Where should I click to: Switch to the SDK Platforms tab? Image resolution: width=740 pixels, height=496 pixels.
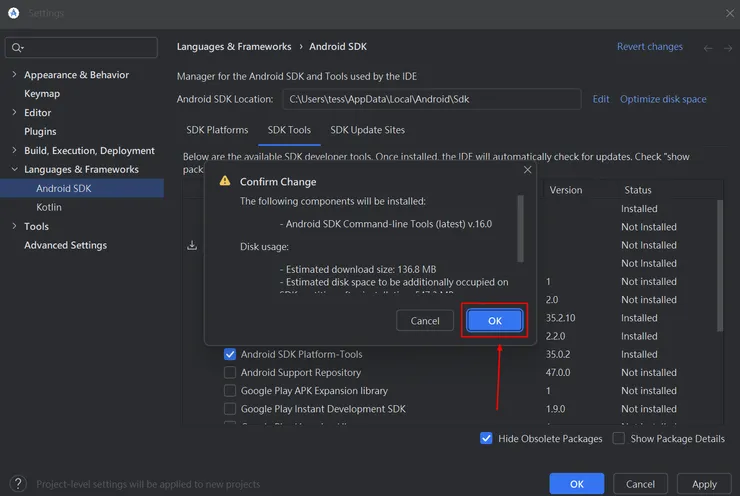tap(217, 130)
